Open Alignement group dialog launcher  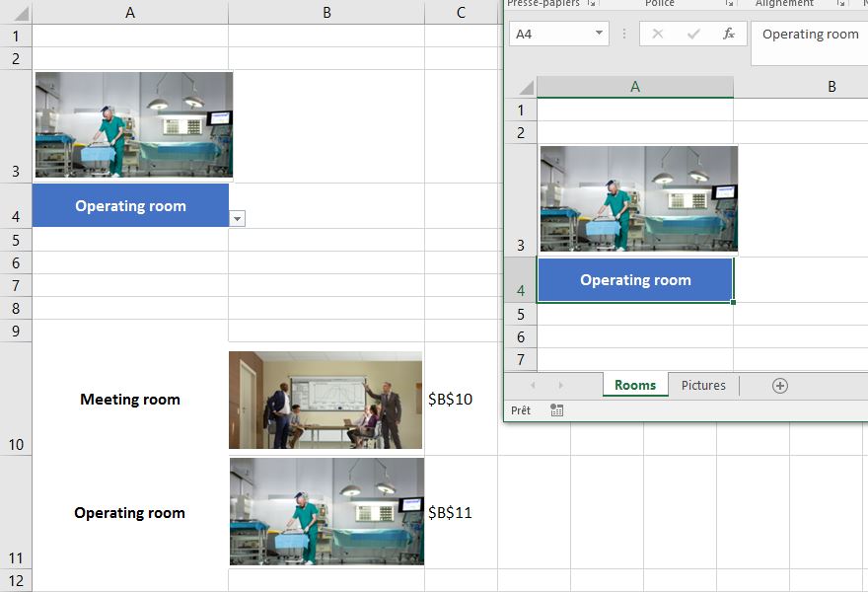pos(840,3)
